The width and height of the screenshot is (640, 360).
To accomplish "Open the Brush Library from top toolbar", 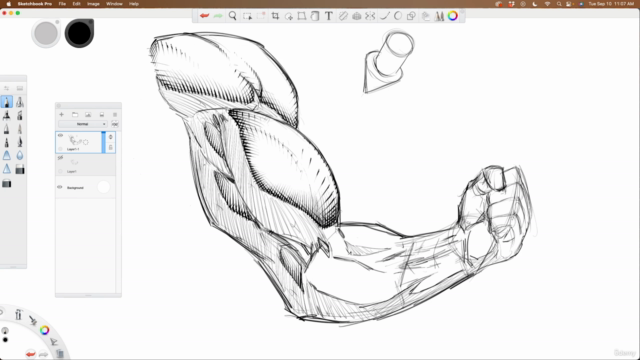I will coord(439,16).
